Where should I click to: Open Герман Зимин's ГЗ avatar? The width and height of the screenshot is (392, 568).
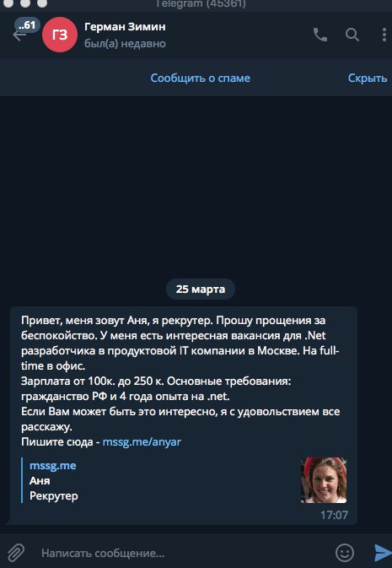60,35
